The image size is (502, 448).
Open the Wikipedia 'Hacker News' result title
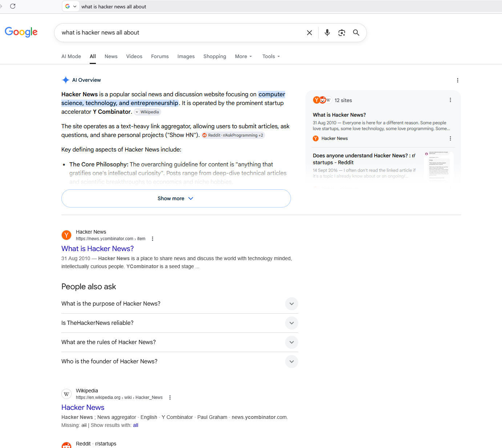[83, 407]
